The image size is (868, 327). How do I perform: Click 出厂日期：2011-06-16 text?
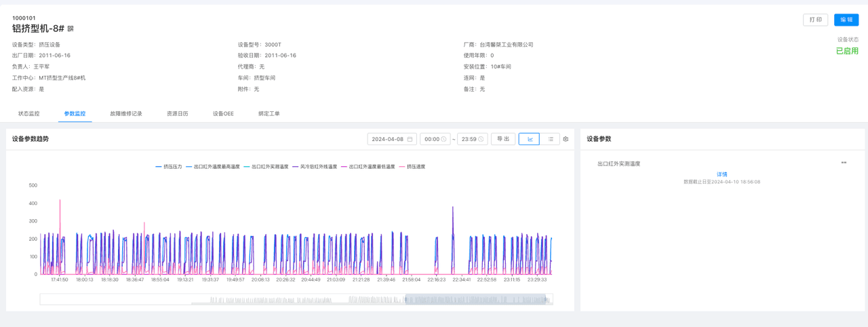[41, 56]
